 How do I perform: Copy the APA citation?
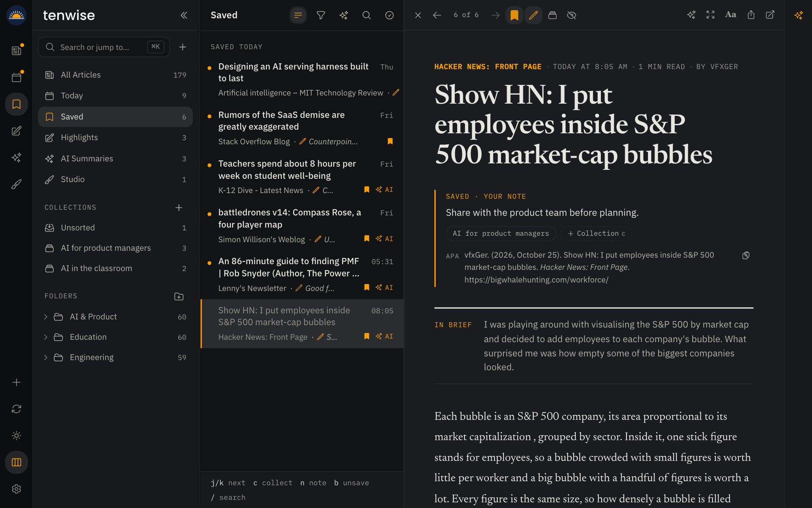click(746, 255)
